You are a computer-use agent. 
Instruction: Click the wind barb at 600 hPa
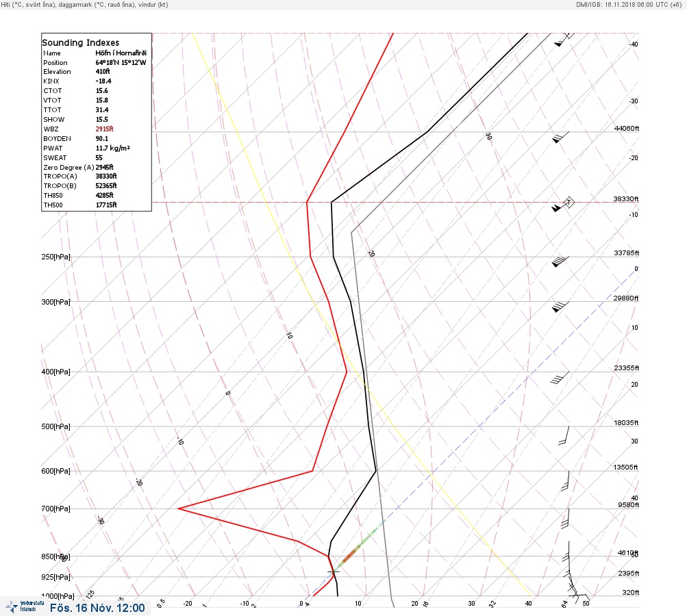565,480
